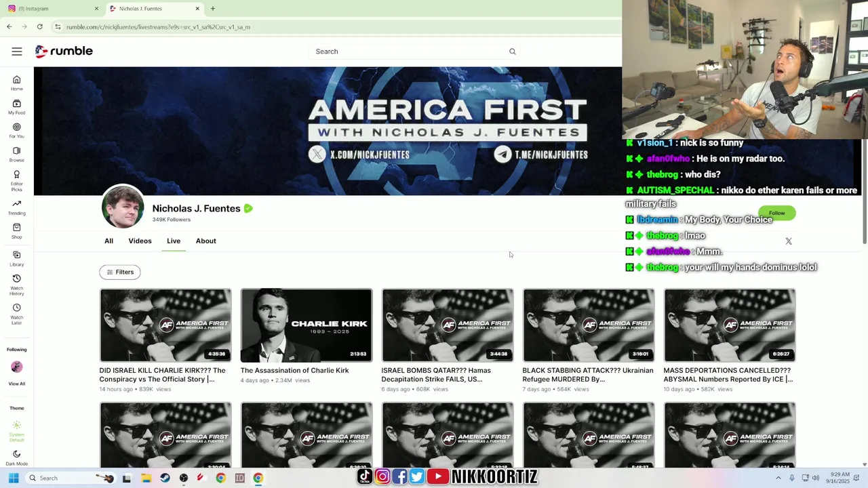Select System Default theme
This screenshot has height=488, width=868.
point(16,431)
